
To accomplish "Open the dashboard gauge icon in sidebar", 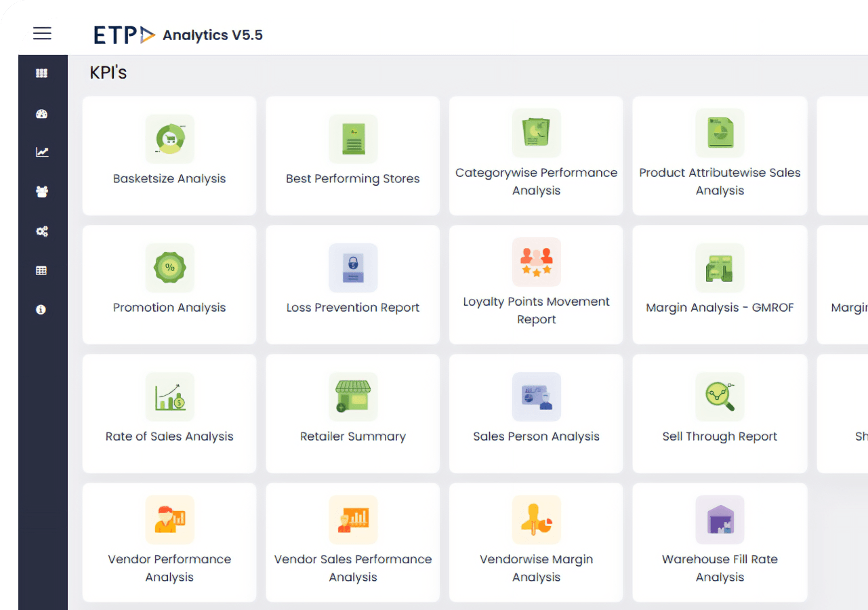I will pyautogui.click(x=41, y=114).
